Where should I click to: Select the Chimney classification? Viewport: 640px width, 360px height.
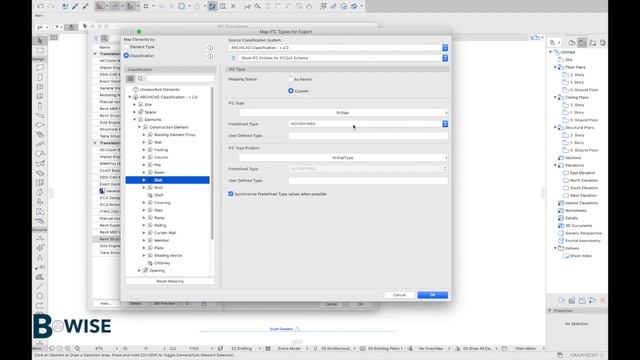[162, 263]
